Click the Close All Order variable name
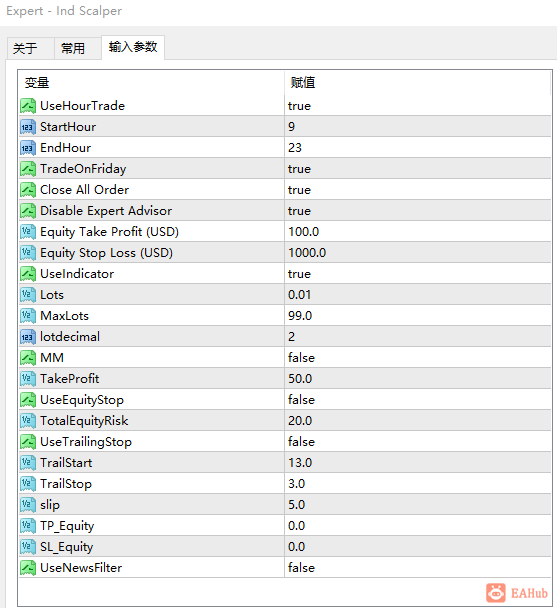 click(x=85, y=190)
